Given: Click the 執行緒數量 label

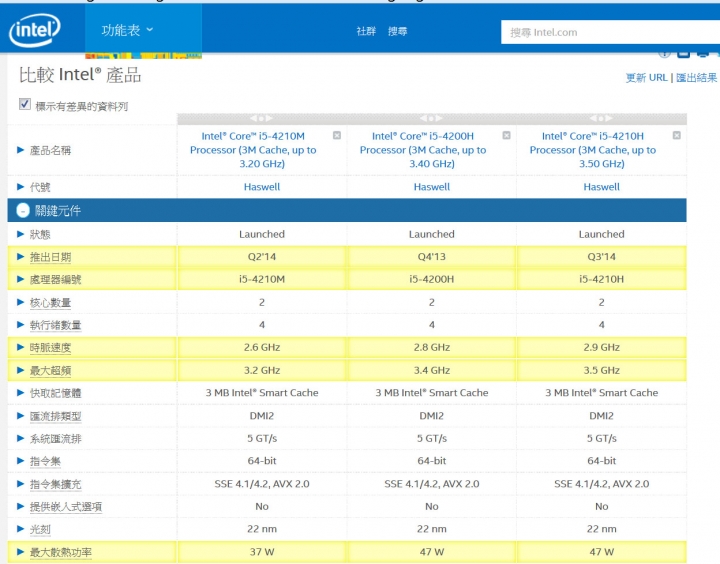Looking at the screenshot, I should tap(56, 325).
